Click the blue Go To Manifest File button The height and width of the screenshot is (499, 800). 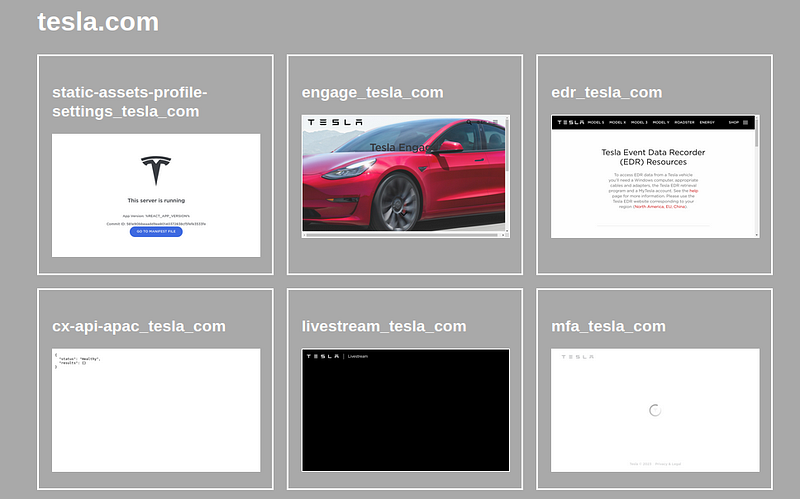[156, 232]
